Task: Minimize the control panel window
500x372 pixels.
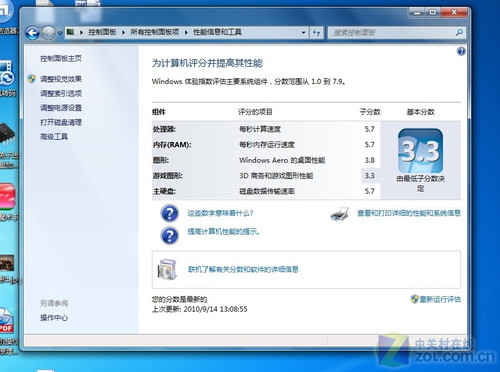Action: [x=416, y=12]
